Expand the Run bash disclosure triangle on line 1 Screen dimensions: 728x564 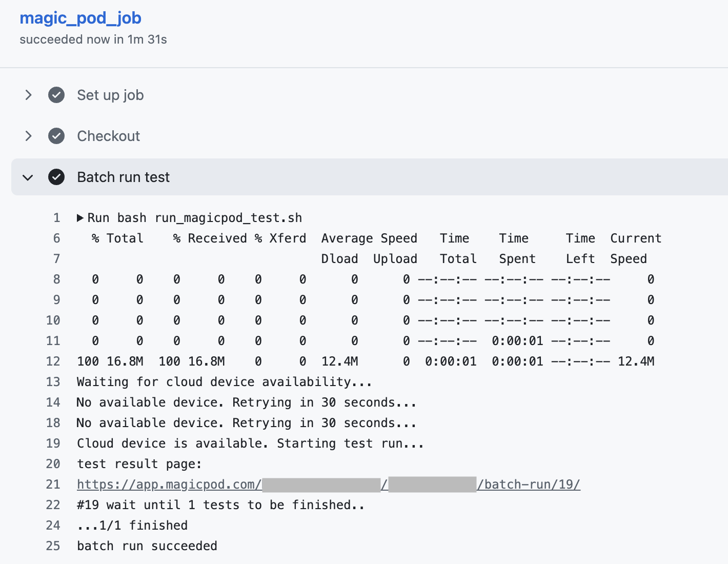tap(80, 218)
